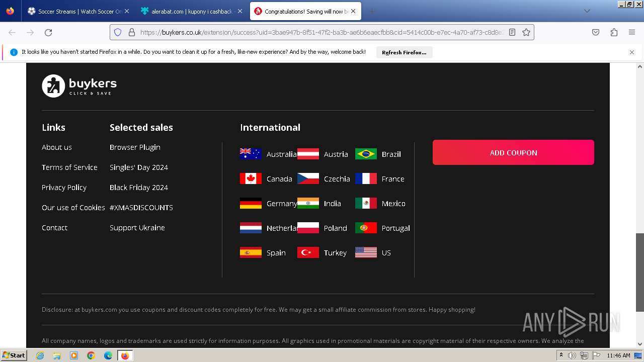Viewport: 644px width, 362px height.
Task: Select the Australia flag icon
Action: (251, 154)
